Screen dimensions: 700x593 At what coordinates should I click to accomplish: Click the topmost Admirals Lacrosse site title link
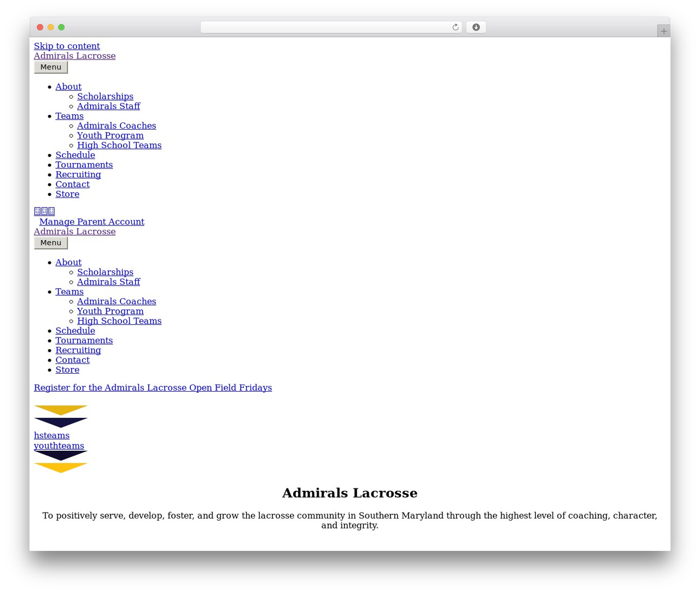(74, 56)
